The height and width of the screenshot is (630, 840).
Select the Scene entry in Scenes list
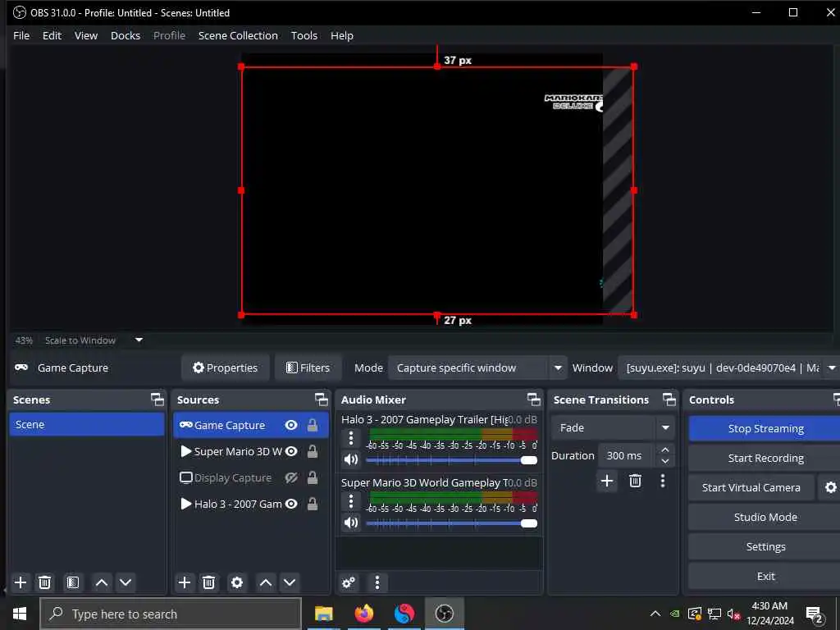[87, 424]
